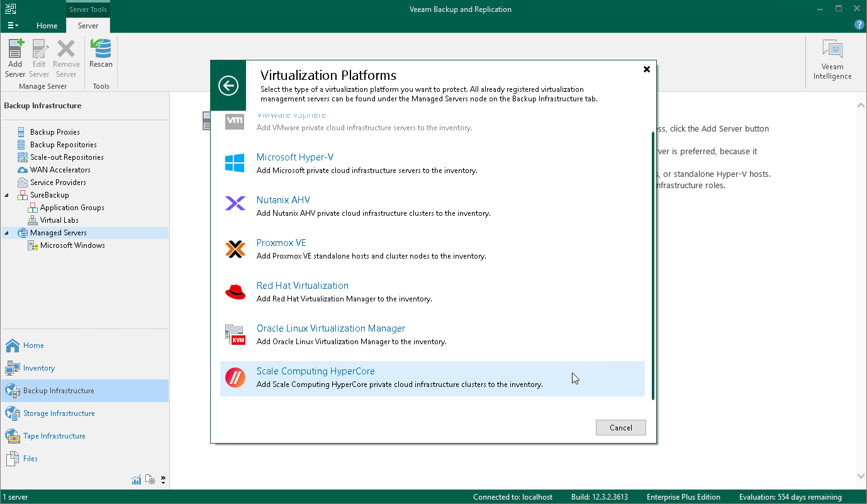Click the Microsoft Hyper-V Windows logo icon

click(235, 164)
